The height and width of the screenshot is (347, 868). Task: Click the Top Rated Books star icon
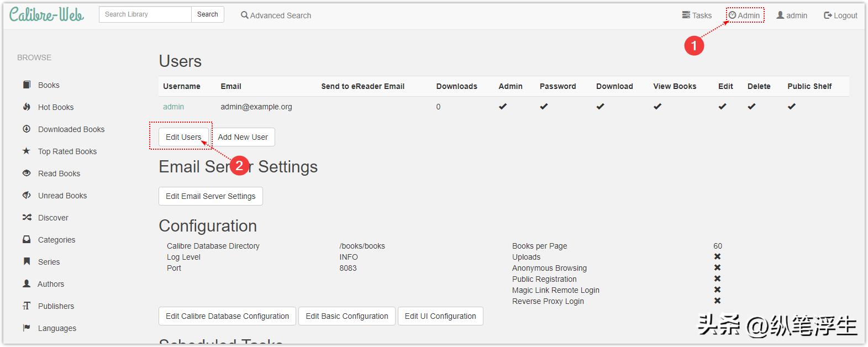click(27, 151)
